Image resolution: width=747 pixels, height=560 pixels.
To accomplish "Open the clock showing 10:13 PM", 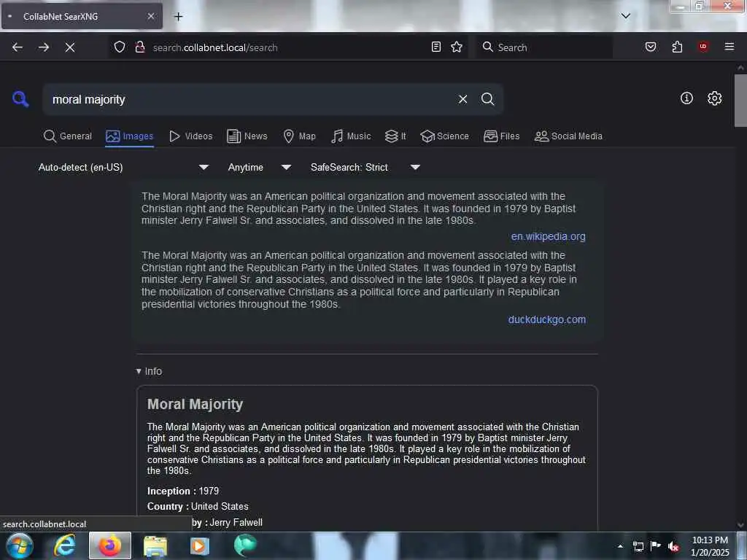I will pos(710,546).
